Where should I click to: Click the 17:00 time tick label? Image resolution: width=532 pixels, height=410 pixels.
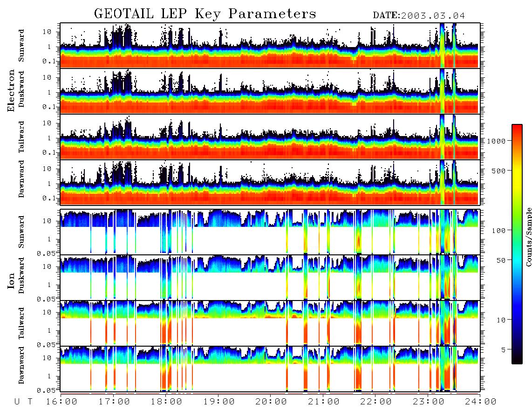114,402
